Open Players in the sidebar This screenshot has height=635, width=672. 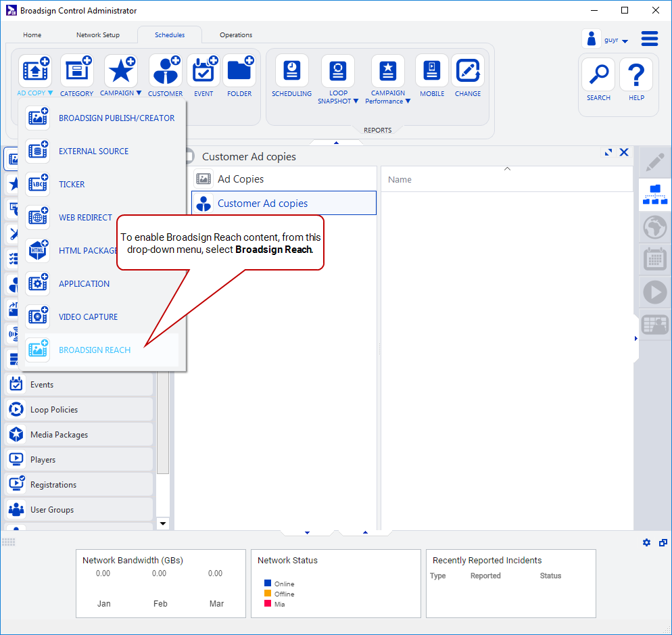point(79,460)
